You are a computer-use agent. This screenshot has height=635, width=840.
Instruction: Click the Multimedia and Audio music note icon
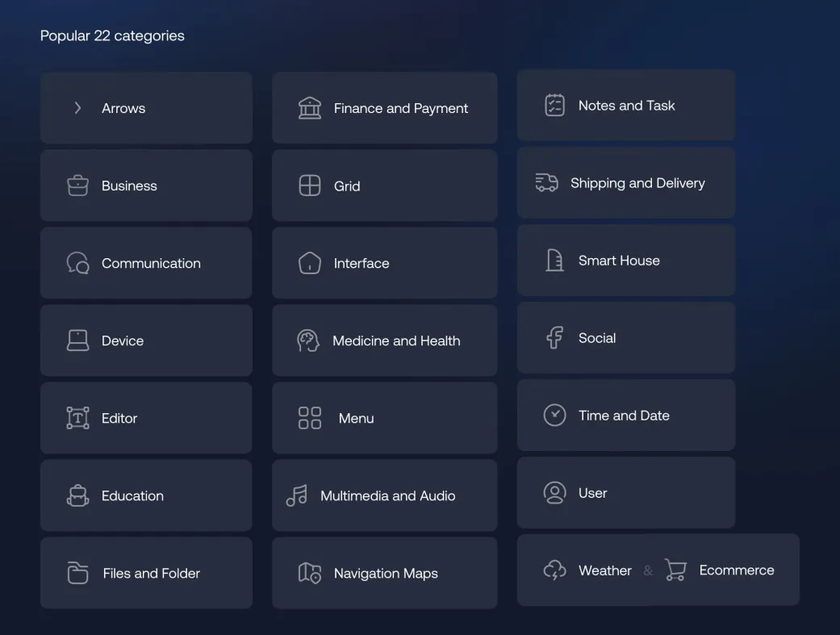pos(297,495)
